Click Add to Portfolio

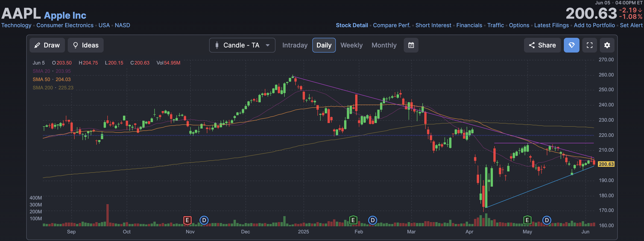point(594,25)
